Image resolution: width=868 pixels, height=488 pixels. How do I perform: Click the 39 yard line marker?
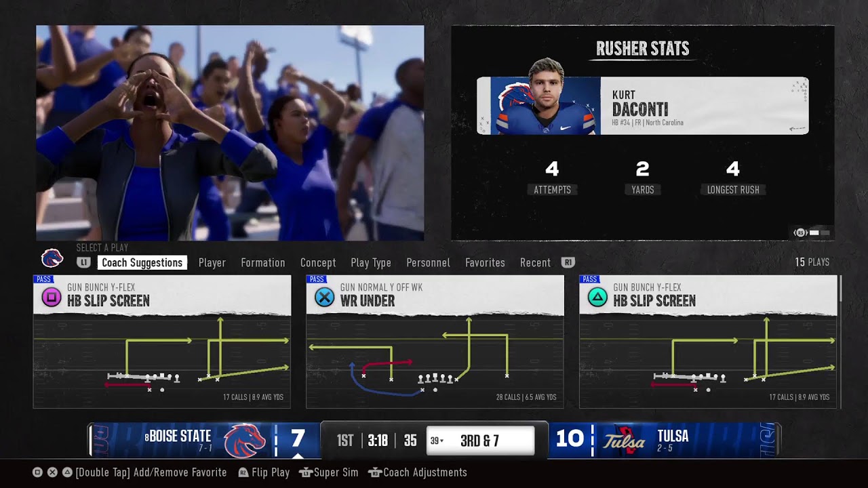click(437, 441)
